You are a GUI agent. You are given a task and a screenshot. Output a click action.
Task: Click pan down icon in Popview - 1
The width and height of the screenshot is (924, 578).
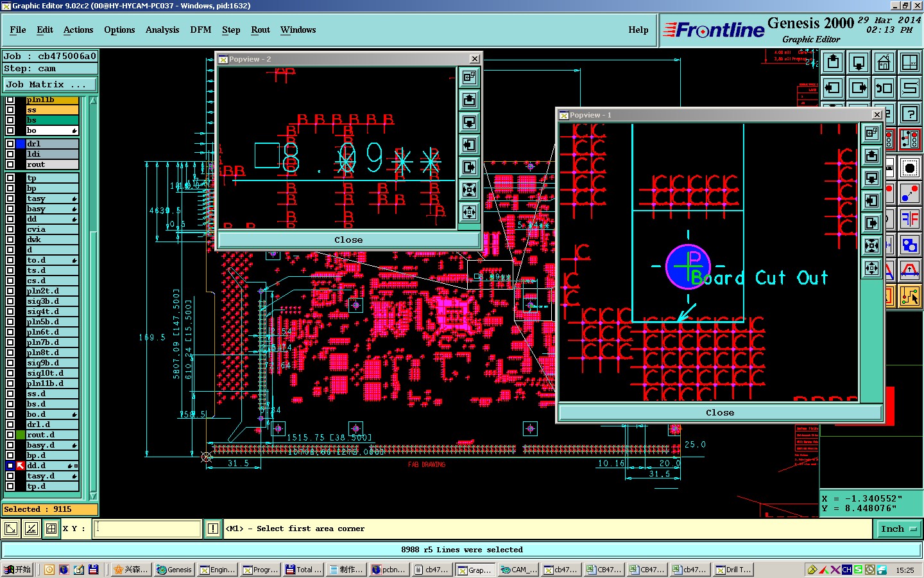pos(871,178)
